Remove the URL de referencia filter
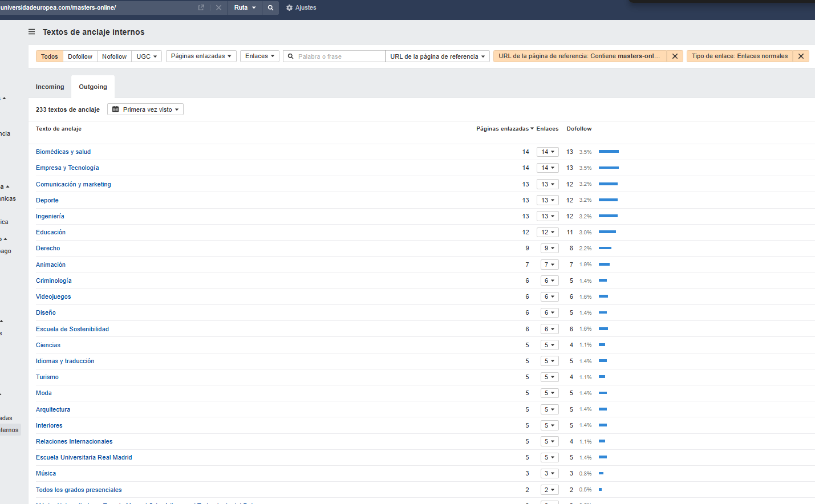This screenshot has width=815, height=504. (675, 56)
